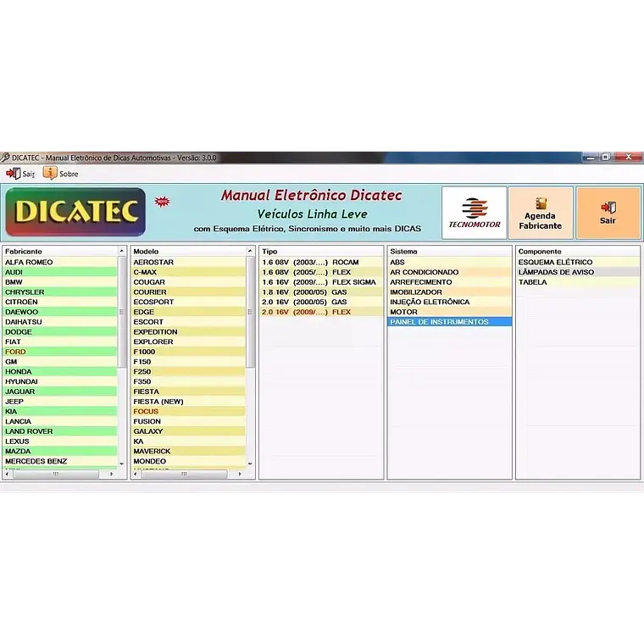Screen dimensions: 644x644
Task: Select AEROSTAR model
Action: 188,262
